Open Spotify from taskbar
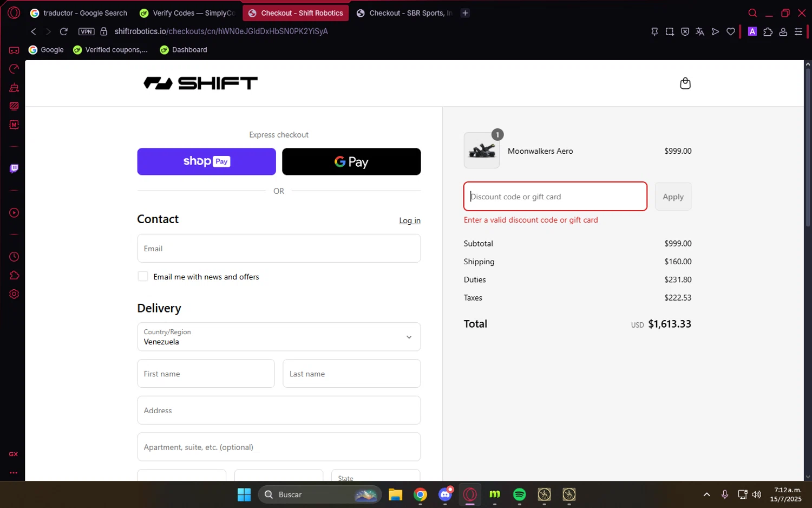Screen dimensions: 812x508 tap(520, 494)
